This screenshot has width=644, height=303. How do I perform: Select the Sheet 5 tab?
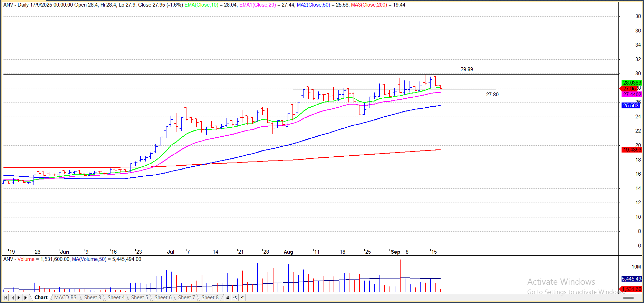click(140, 297)
